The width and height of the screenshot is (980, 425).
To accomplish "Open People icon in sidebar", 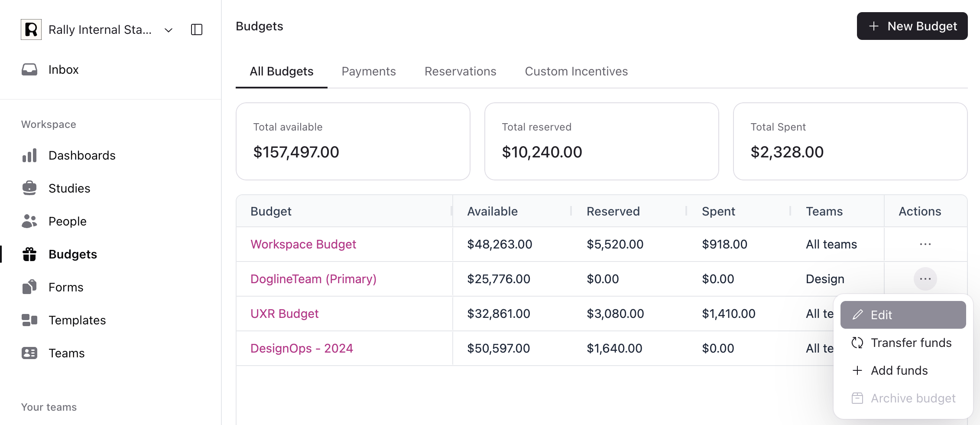I will (x=29, y=221).
